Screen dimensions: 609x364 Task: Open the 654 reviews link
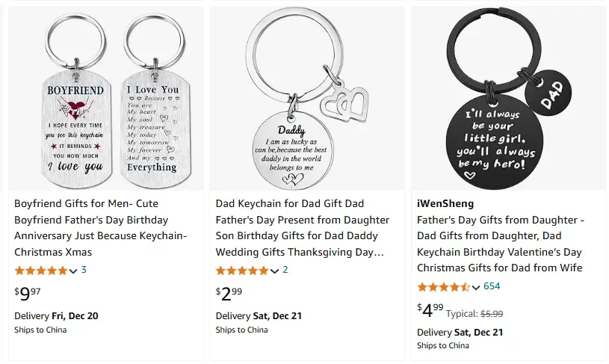(x=492, y=286)
